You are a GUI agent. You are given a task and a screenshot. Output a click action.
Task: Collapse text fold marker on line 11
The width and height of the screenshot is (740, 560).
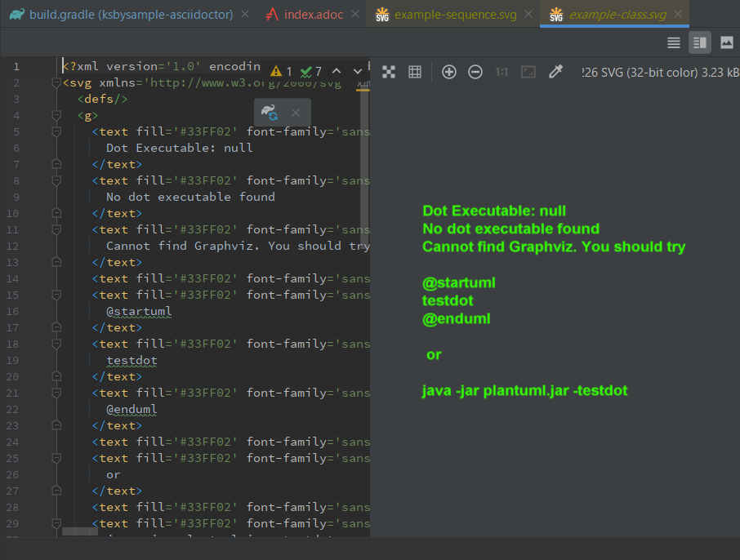[56, 229]
